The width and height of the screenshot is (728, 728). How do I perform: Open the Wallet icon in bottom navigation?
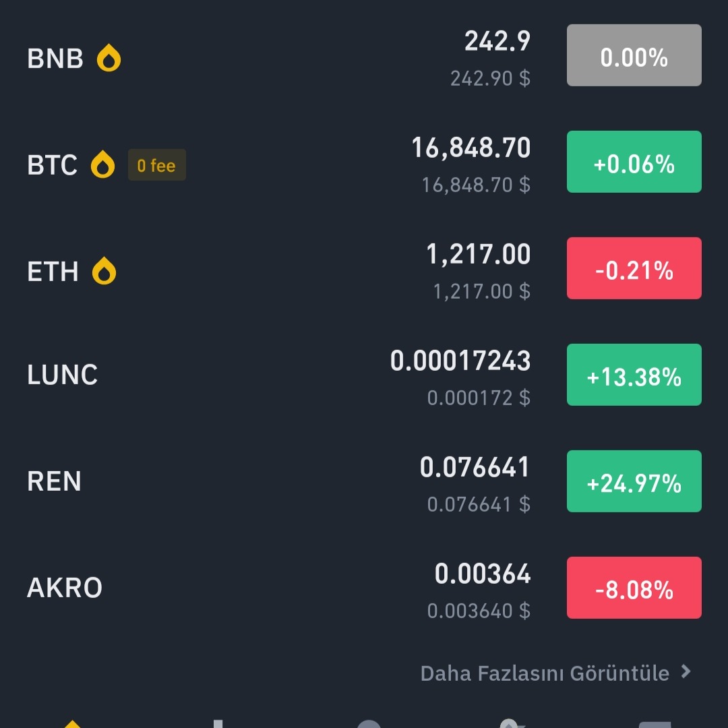point(654,721)
